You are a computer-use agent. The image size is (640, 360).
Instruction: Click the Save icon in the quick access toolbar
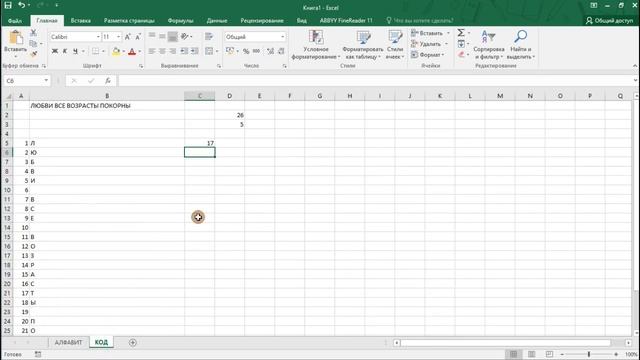point(8,5)
